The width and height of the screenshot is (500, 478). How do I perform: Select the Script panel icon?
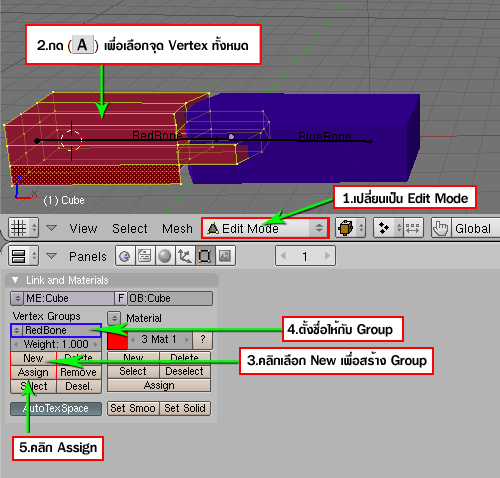[x=145, y=256]
